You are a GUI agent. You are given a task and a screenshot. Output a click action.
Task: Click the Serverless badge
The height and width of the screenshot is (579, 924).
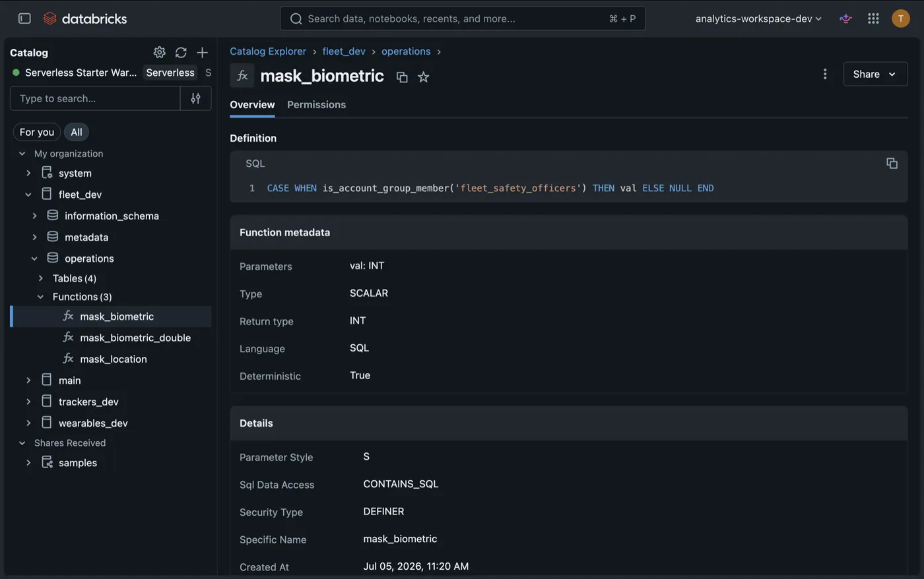(170, 73)
